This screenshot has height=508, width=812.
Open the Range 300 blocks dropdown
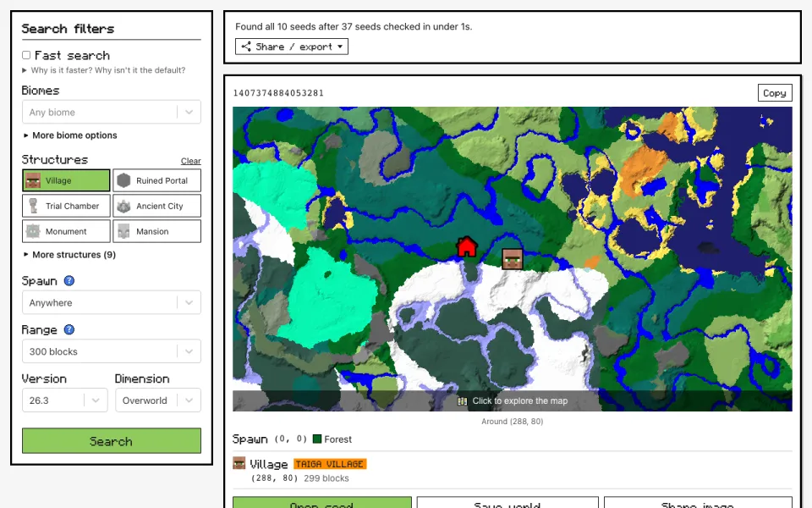pyautogui.click(x=112, y=351)
